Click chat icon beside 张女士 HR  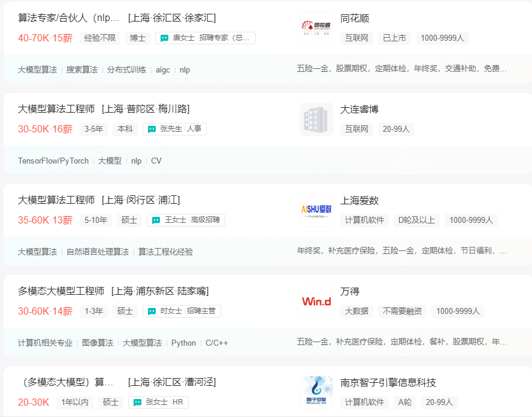(x=137, y=403)
